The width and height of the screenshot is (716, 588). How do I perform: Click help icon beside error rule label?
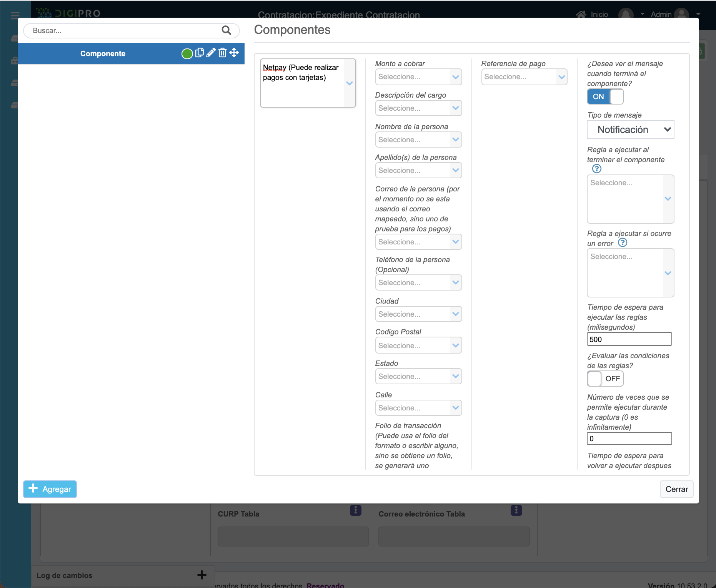point(622,243)
